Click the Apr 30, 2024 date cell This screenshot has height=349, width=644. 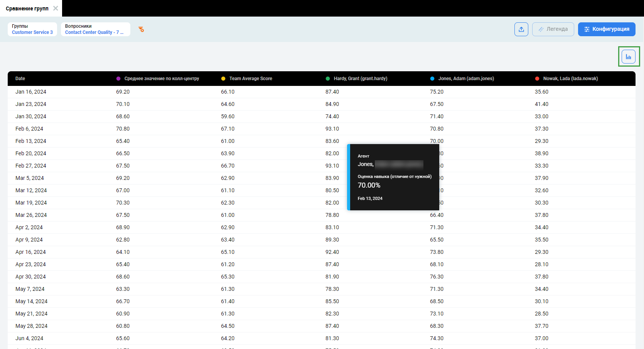click(30, 277)
